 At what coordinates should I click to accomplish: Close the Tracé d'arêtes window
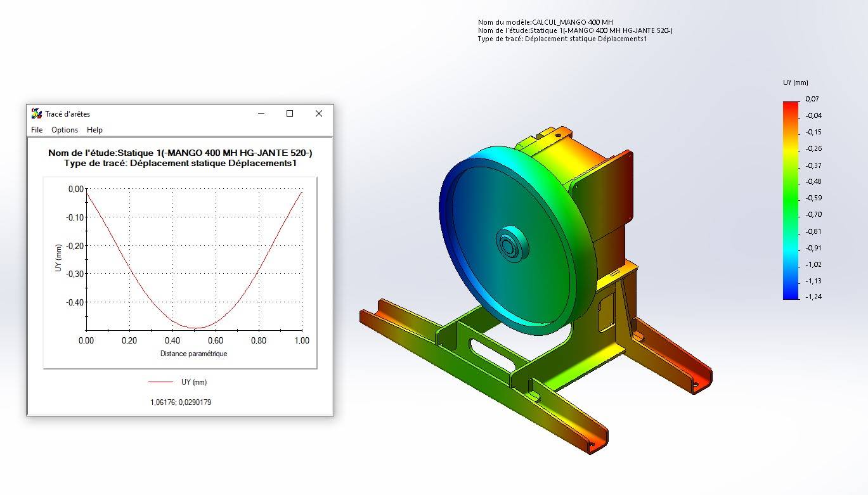pos(319,114)
